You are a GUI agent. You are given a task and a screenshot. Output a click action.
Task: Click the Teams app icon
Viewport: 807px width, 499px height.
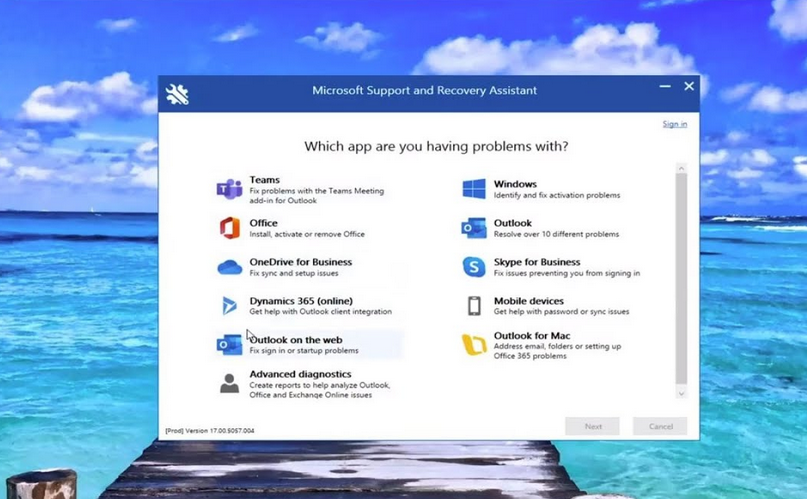pos(229,189)
